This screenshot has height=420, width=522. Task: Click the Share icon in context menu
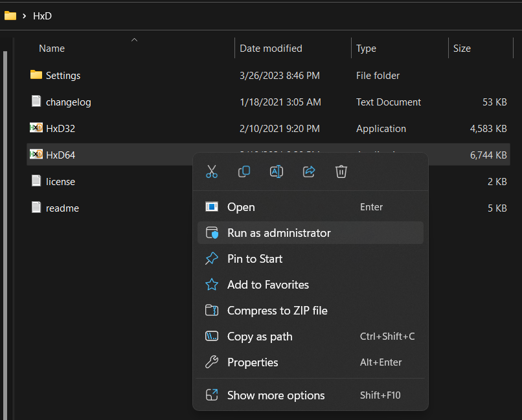(309, 171)
